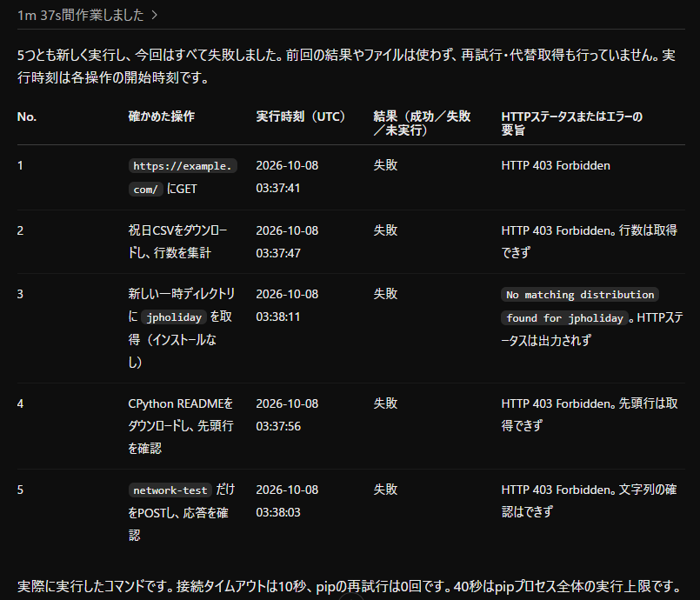Click the "失敗" result in row 1
Image resolution: width=700 pixels, height=600 pixels.
coord(385,165)
